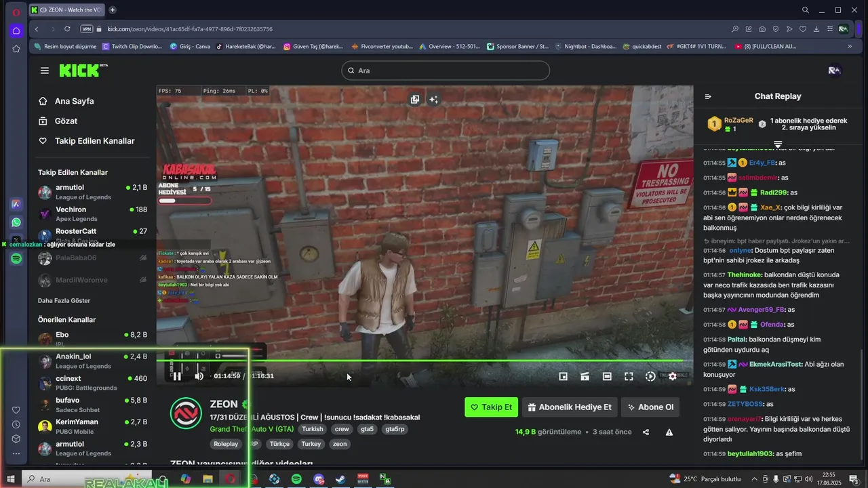The image size is (868, 488).
Task: Click the Ara search field on Kick
Action: [x=446, y=70]
